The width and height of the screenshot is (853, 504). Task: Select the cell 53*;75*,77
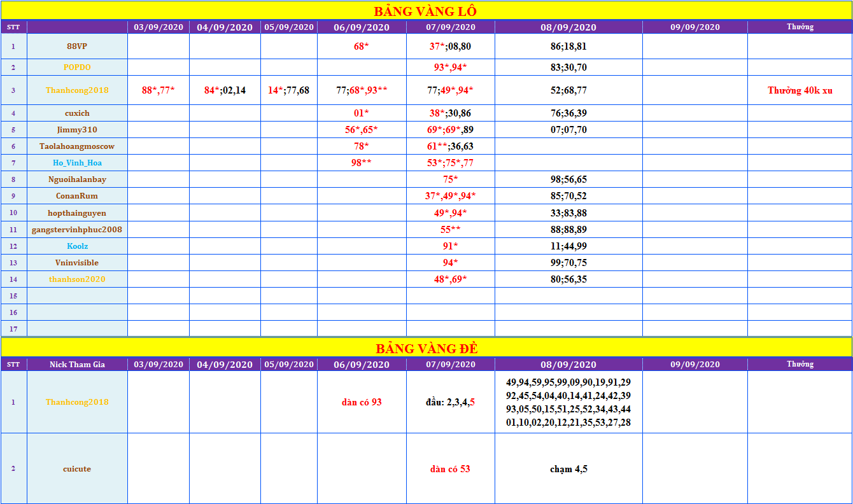pyautogui.click(x=451, y=163)
